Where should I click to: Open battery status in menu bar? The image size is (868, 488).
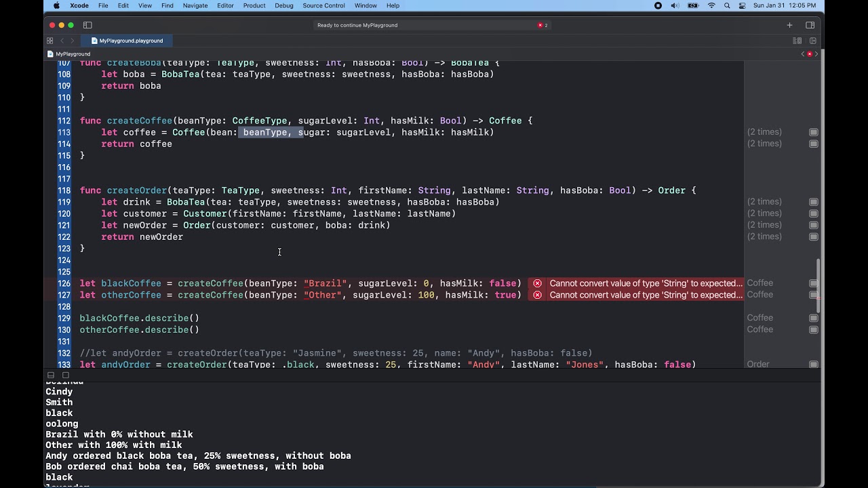pos(693,5)
